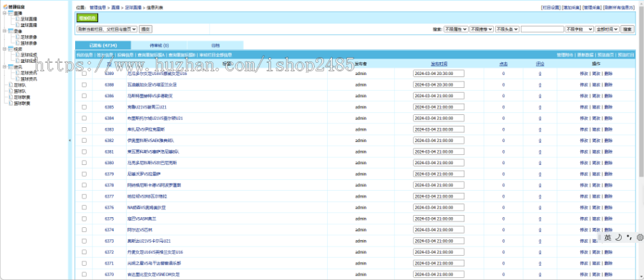Click the page icon beside 足球队
Viewport: 644px width, 280px height.
coord(11,85)
